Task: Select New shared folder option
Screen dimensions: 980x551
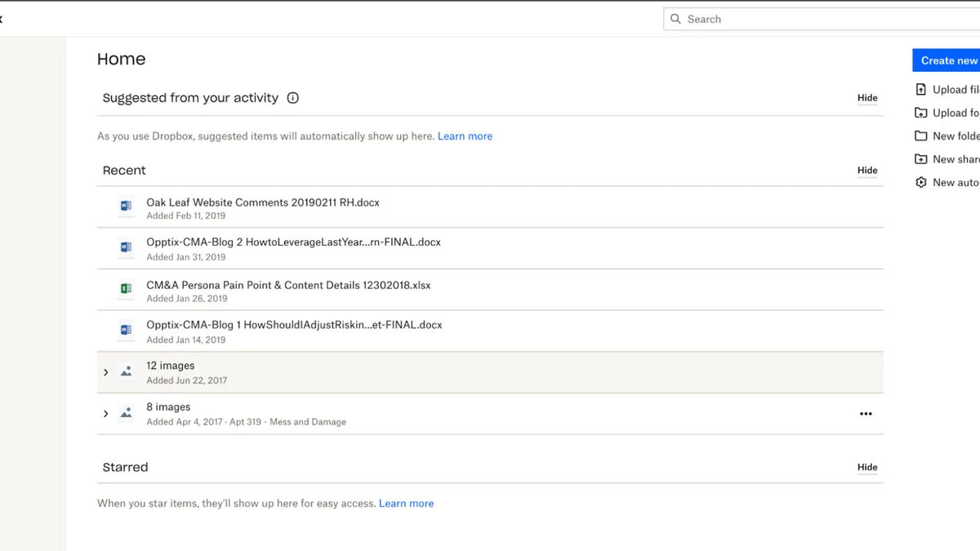Action: pos(955,159)
